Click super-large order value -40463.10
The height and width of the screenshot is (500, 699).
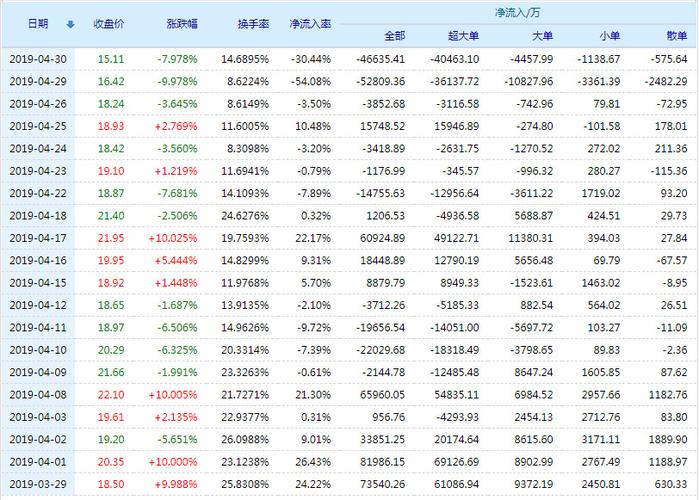pos(455,59)
